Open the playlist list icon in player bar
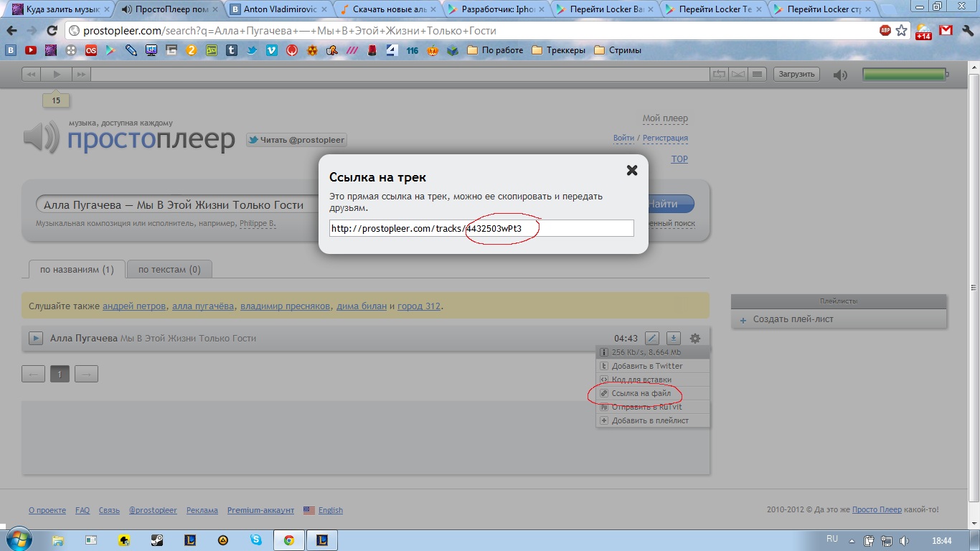 click(758, 74)
